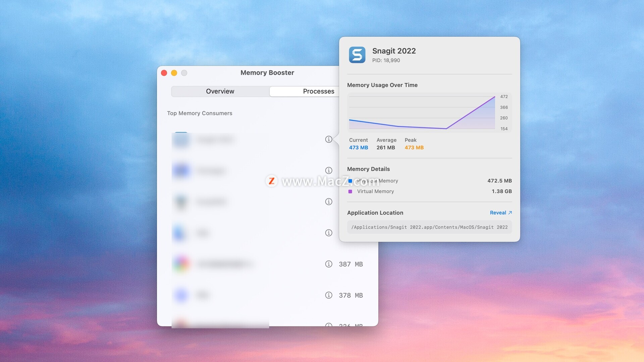
Task: Click the blue Current 473 MB value
Action: tap(358, 147)
